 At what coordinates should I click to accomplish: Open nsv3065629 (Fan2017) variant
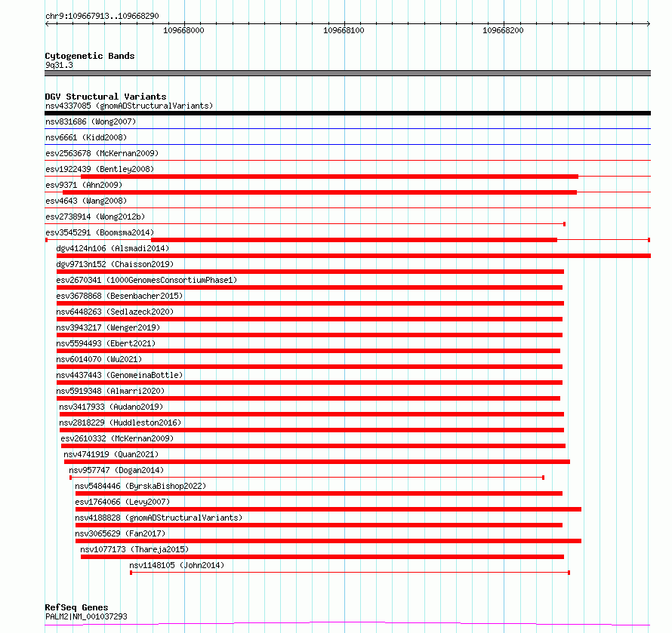click(120, 533)
